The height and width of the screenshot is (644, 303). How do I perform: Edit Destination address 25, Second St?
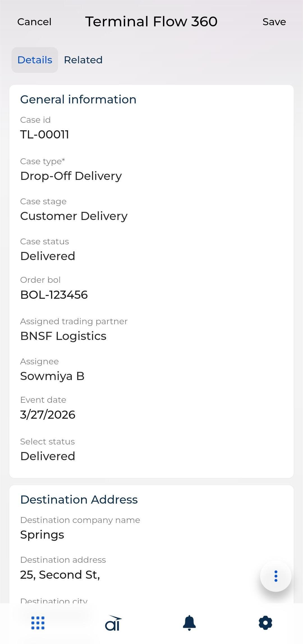[x=60, y=575]
